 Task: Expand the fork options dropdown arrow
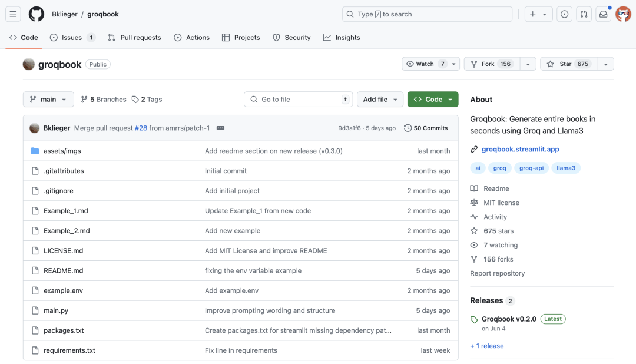click(528, 64)
